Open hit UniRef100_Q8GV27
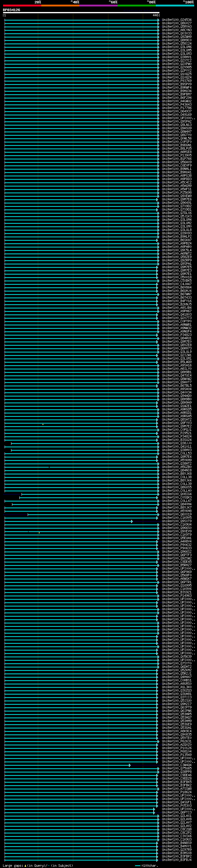 (177, 23)
